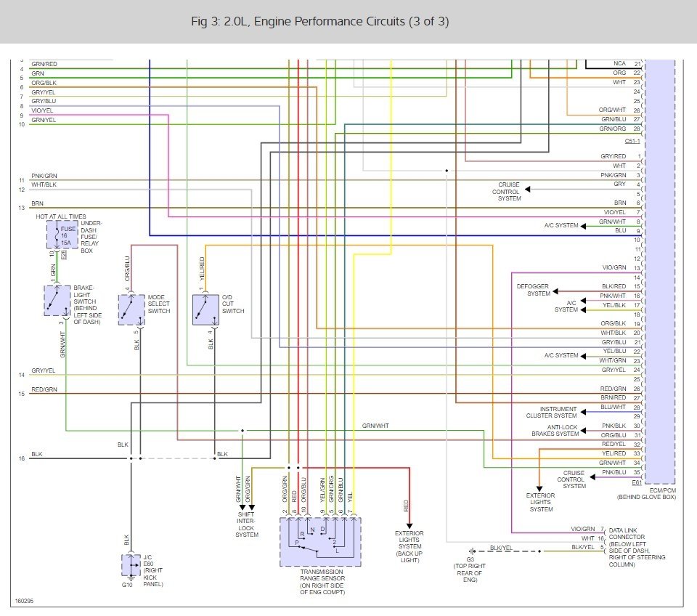697x616 pixels.
Task: Click the 'GRY/RED' wire label at pin 1
Action: pos(613,157)
